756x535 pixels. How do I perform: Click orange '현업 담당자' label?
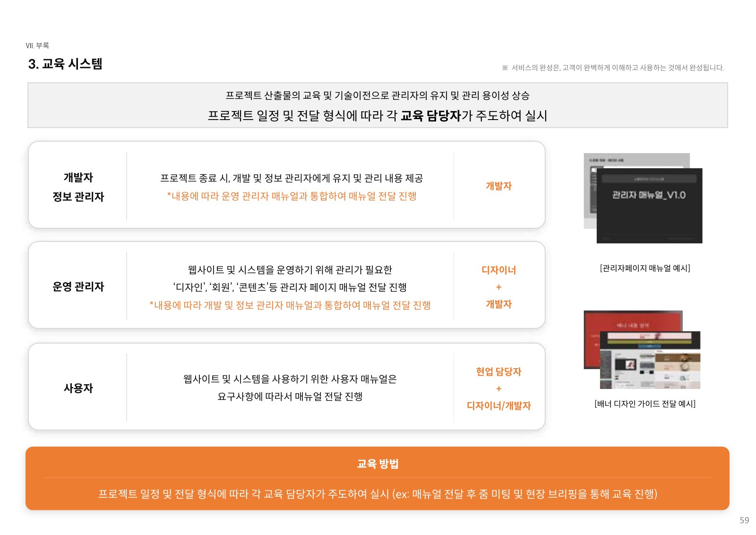click(x=498, y=371)
